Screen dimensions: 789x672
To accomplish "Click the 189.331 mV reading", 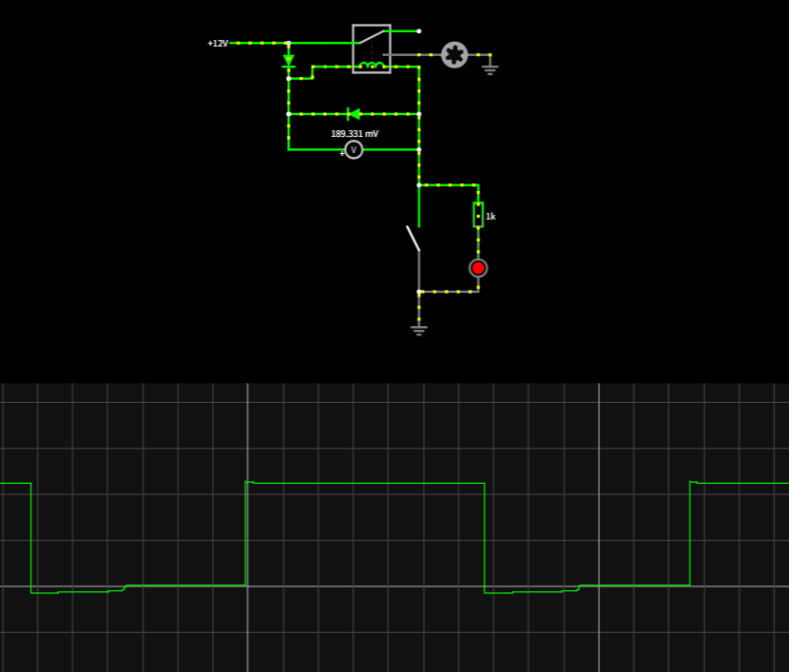I will point(355,134).
